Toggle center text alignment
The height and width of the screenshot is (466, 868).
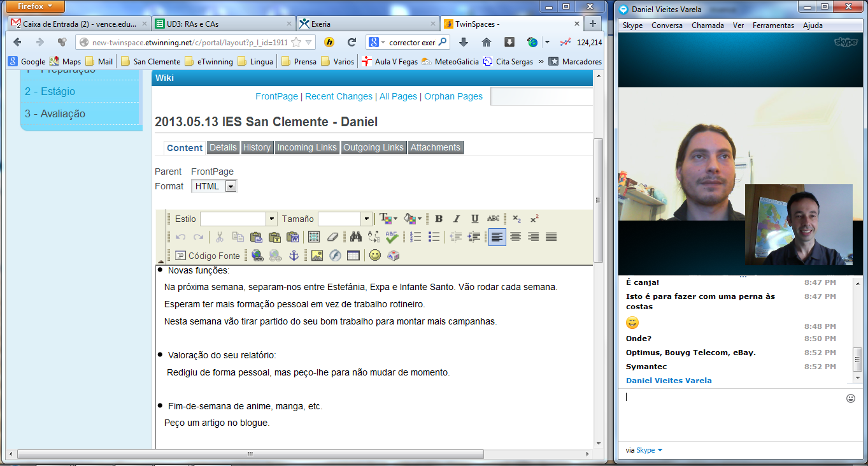(x=516, y=237)
